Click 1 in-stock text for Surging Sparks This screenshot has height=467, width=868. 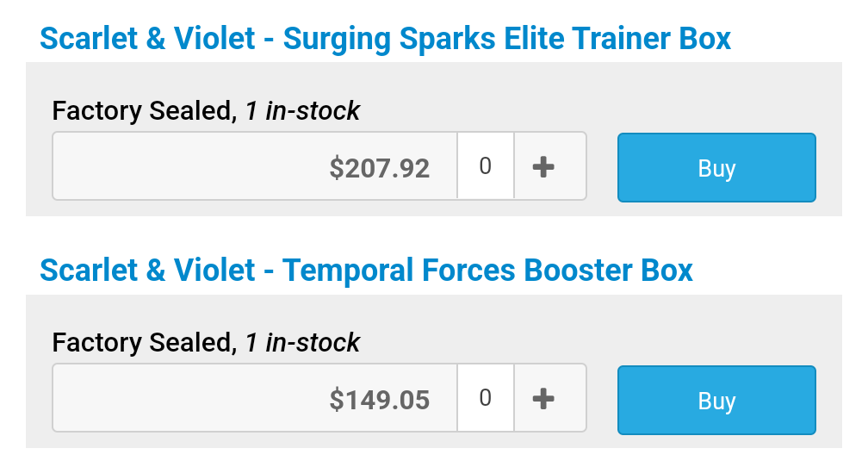[302, 111]
